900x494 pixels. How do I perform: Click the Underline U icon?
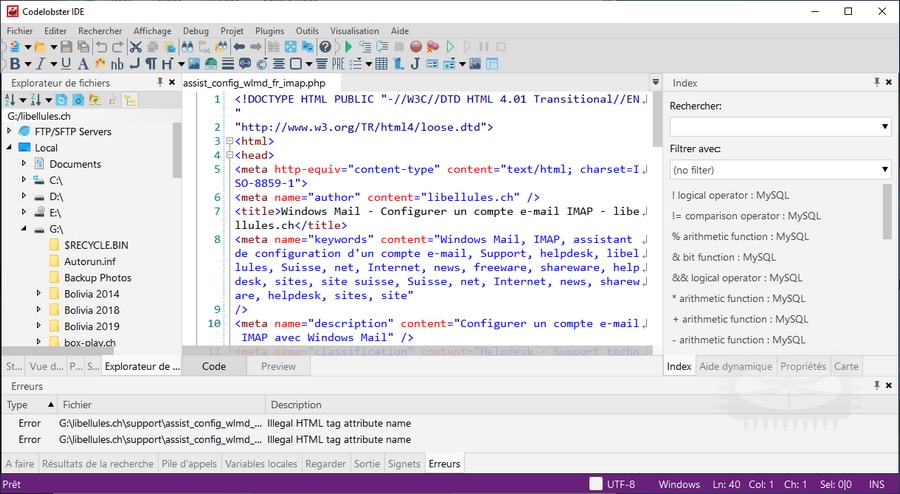pos(66,64)
